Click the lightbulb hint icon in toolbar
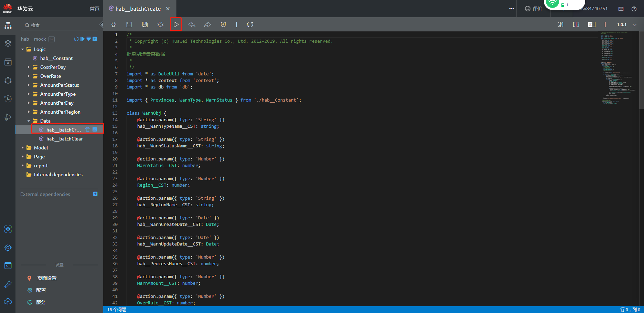Viewport: 644px width, 313px height. click(113, 24)
